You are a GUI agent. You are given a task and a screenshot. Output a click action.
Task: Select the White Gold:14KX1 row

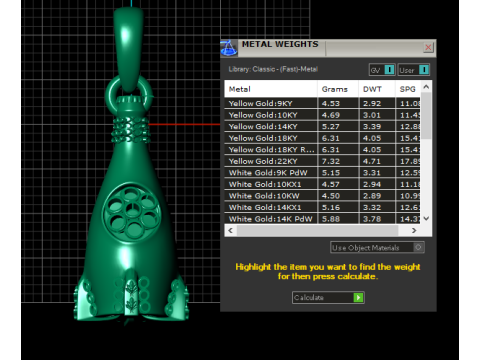pos(322,207)
